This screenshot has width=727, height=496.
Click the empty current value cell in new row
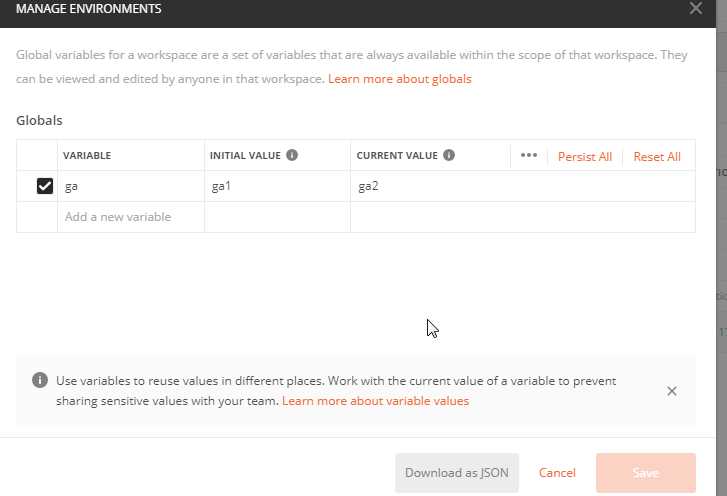[520, 217]
